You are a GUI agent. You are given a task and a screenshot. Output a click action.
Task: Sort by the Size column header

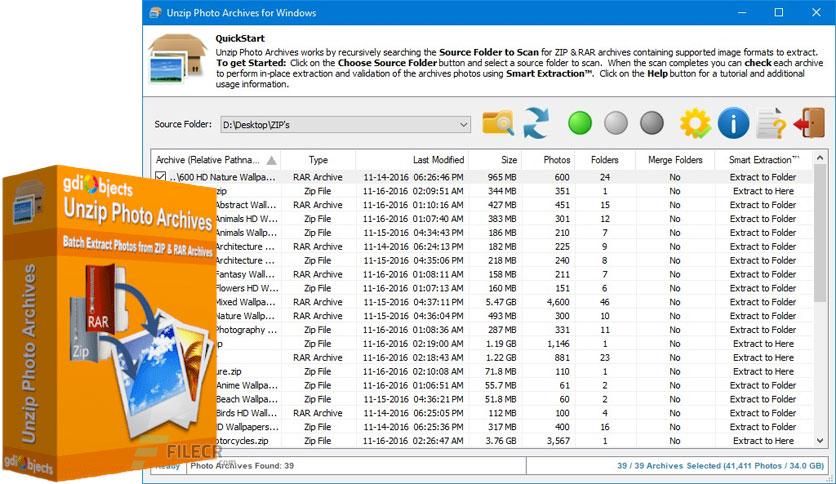coord(495,160)
